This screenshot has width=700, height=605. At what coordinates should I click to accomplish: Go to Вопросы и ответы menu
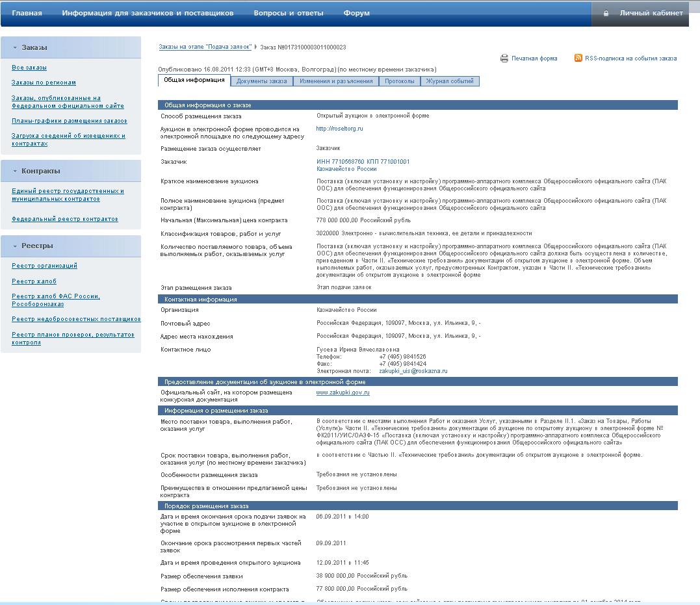(288, 13)
